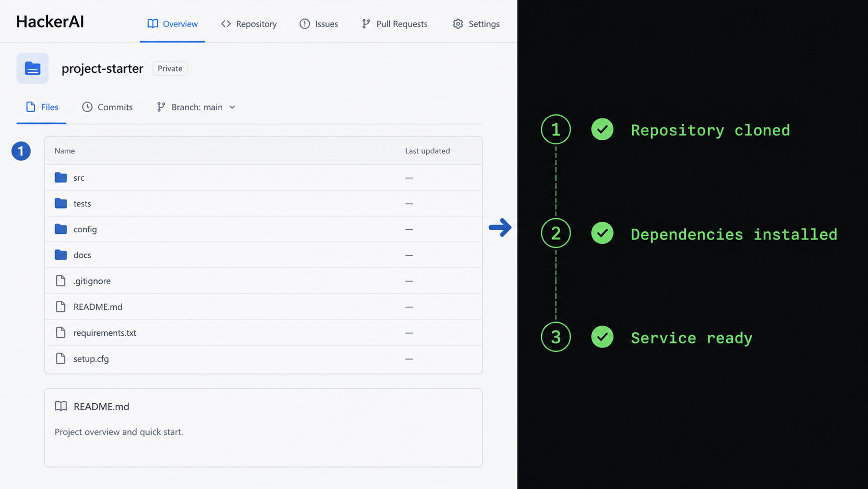Viewport: 868px width, 489px height.
Task: Open the config folder icon
Action: [x=61, y=229]
